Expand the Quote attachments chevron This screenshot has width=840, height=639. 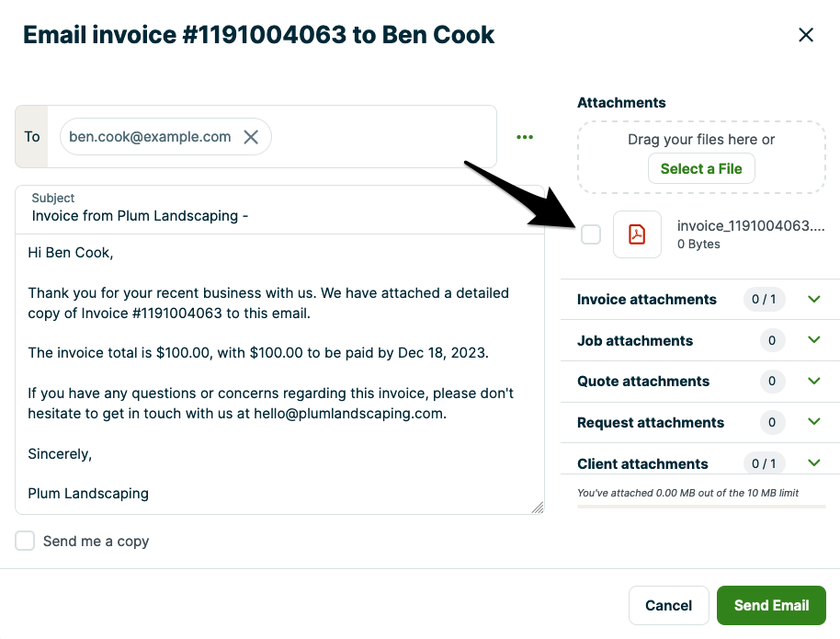813,381
